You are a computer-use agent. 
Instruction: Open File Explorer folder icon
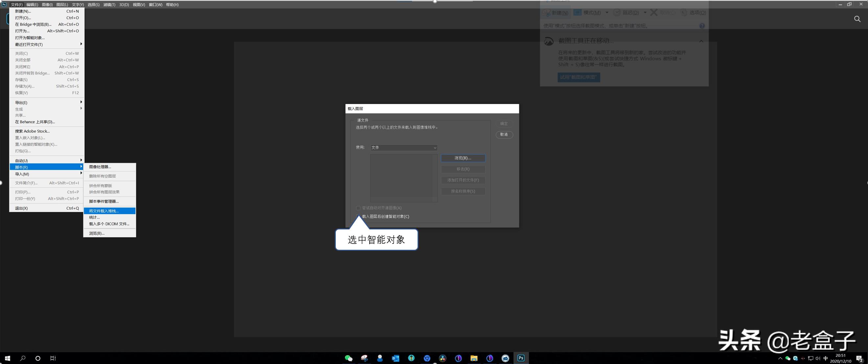[474, 358]
